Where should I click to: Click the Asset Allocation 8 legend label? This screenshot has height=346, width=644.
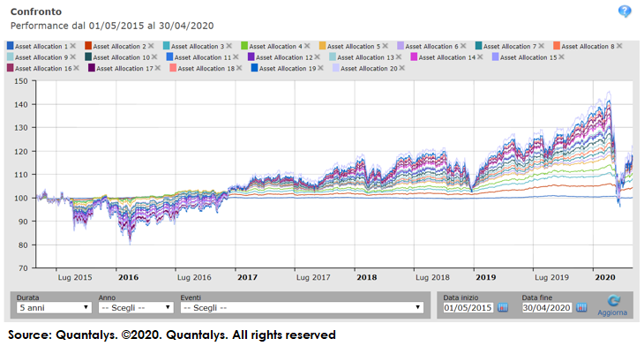click(588, 47)
